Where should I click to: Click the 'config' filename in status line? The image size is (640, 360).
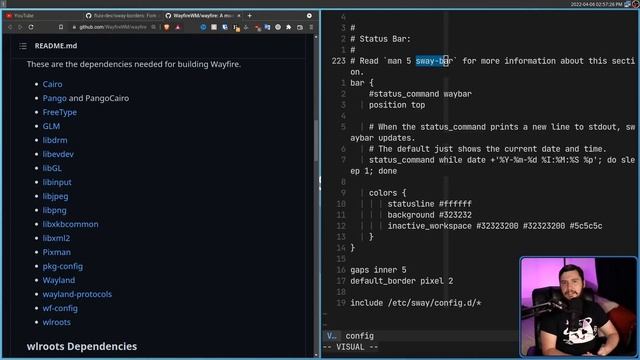[359, 336]
